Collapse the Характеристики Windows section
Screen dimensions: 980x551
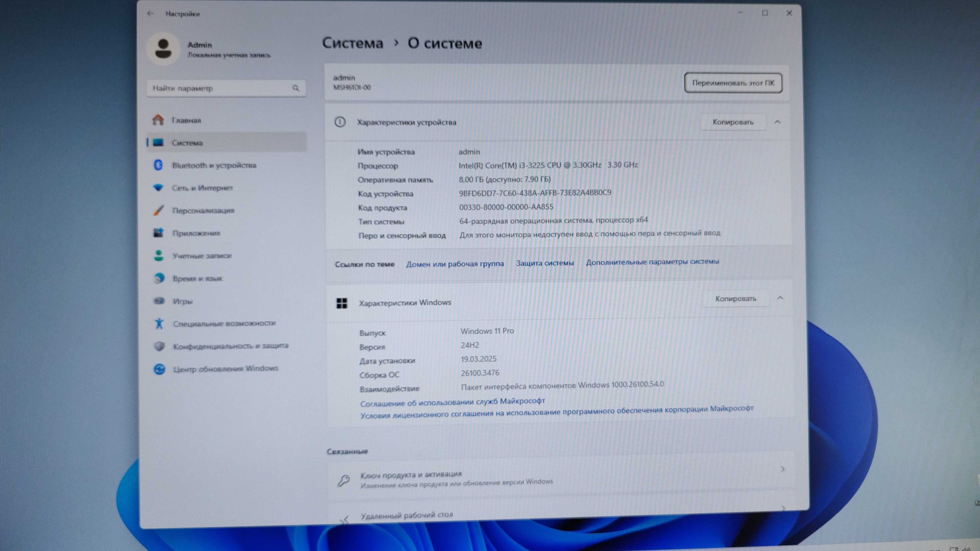(780, 298)
